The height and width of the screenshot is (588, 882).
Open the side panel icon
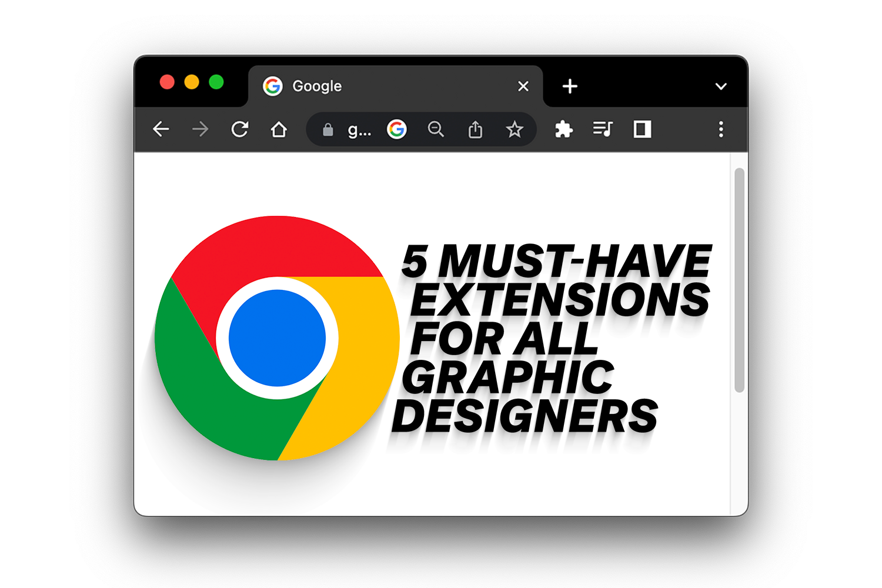pos(642,129)
